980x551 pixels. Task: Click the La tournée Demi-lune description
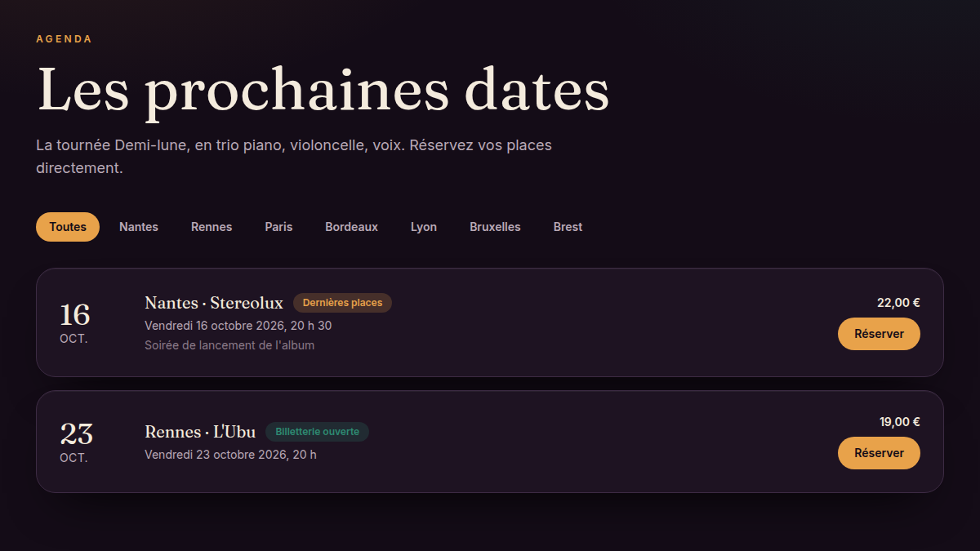pos(294,157)
